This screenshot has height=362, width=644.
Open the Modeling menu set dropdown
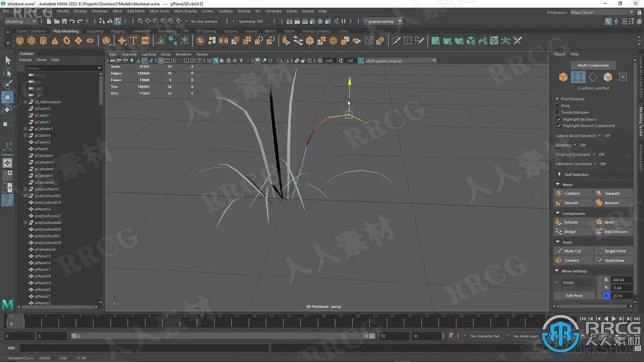(20, 22)
